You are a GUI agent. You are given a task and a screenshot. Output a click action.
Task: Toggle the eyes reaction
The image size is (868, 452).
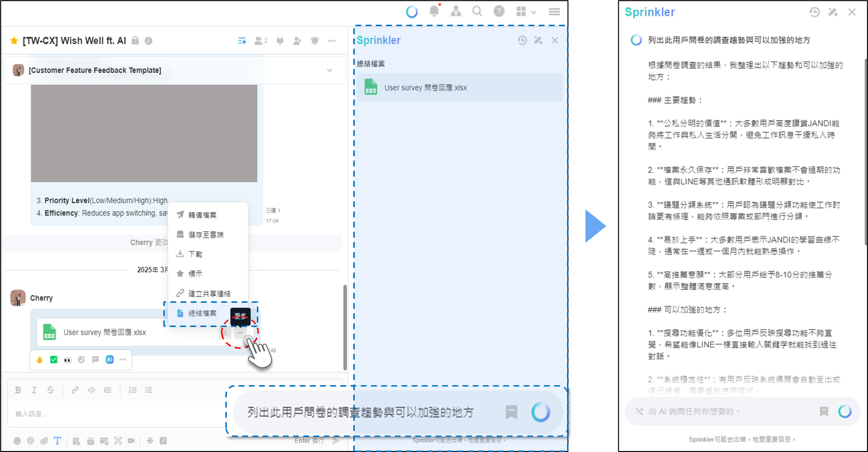[x=68, y=359]
